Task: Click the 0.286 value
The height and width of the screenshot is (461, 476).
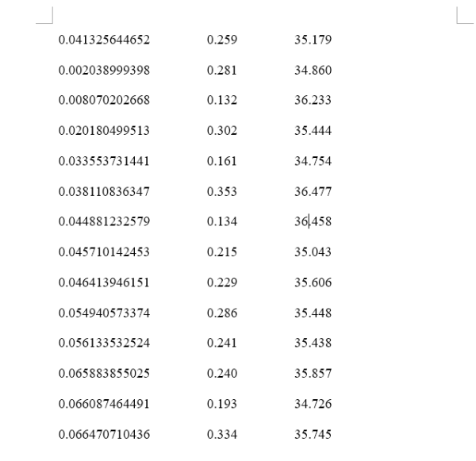Action: click(x=221, y=312)
